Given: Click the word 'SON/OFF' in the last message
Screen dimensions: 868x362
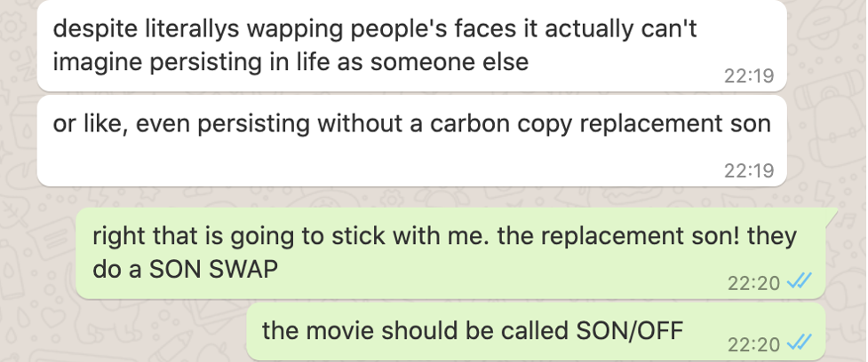Looking at the screenshot, I should click(x=629, y=331).
